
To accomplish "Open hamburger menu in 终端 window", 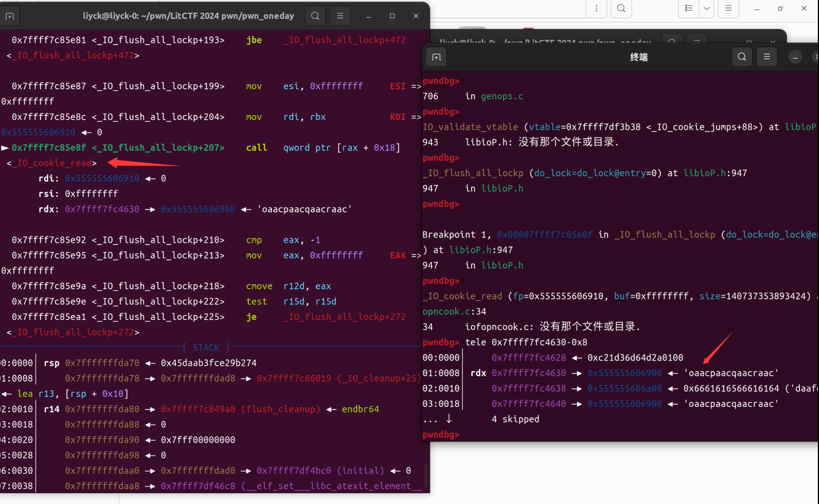I will pos(767,57).
